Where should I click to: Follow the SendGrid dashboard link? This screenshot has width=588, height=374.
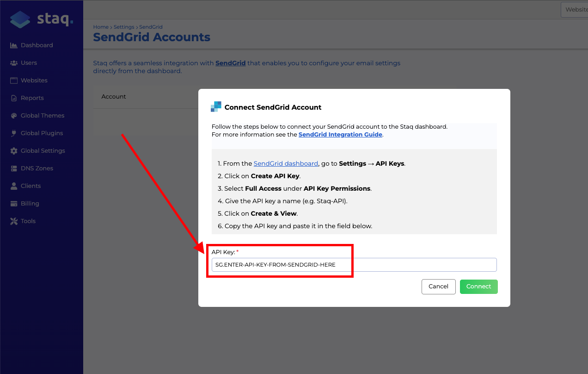[x=286, y=163]
